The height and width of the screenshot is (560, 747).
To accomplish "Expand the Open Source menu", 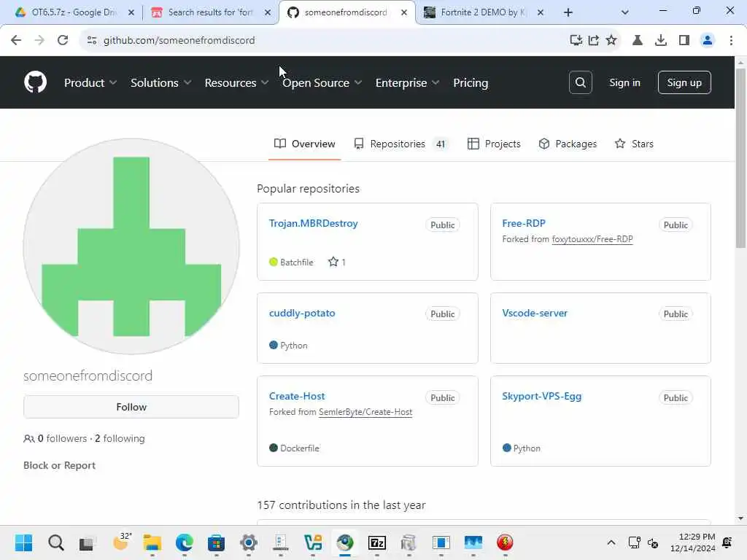I will pyautogui.click(x=322, y=83).
